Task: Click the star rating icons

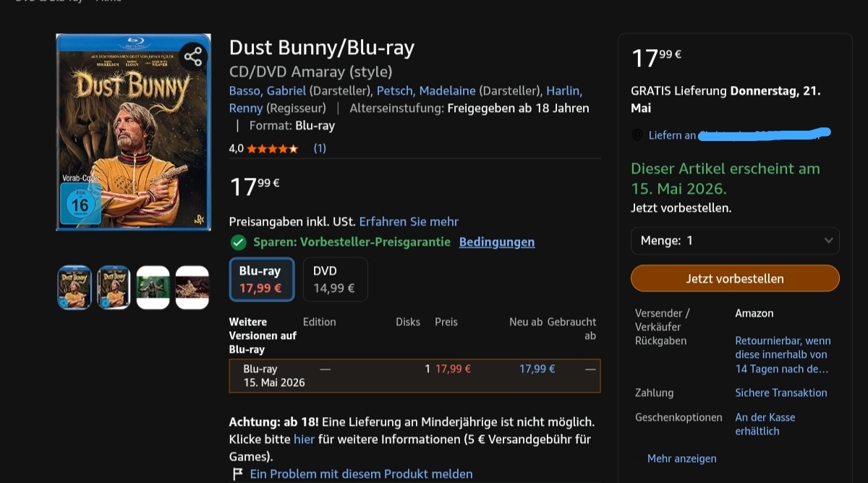Action: coord(273,148)
